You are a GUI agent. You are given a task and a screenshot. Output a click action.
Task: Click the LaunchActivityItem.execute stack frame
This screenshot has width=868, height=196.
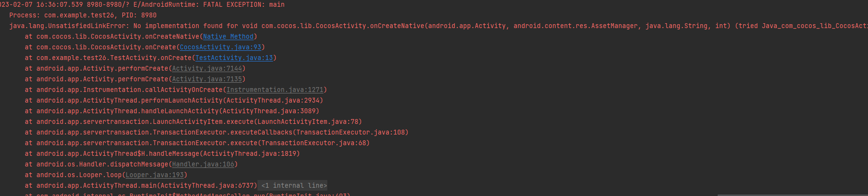[194, 122]
